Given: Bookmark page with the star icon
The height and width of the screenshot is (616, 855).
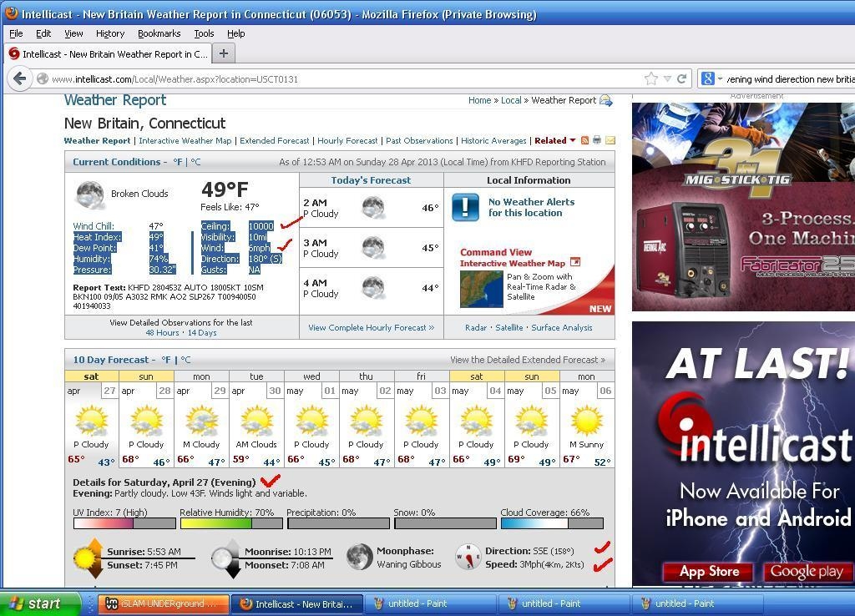Looking at the screenshot, I should tap(651, 79).
